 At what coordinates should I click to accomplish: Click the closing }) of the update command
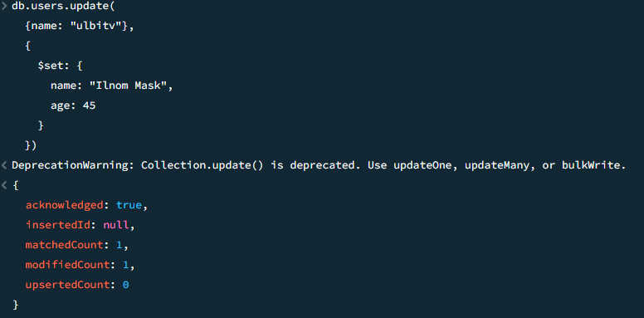click(x=31, y=145)
